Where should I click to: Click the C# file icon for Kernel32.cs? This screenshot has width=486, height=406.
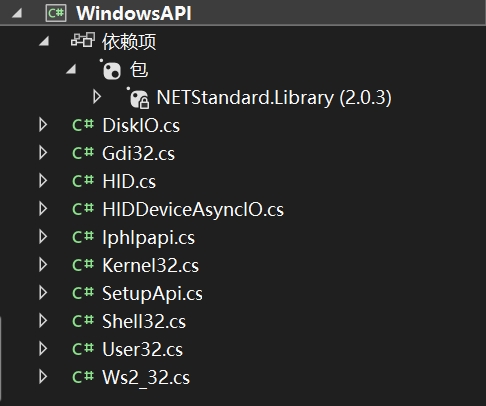tap(83, 265)
